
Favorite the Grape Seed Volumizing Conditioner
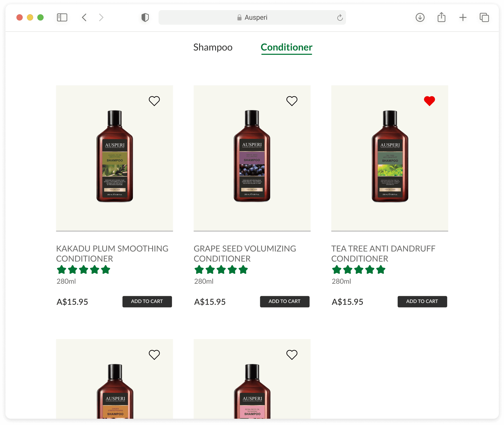[x=292, y=101]
